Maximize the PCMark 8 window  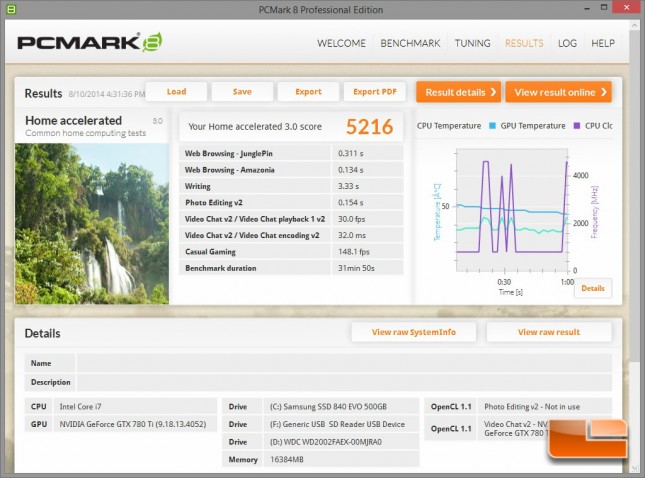604,7
